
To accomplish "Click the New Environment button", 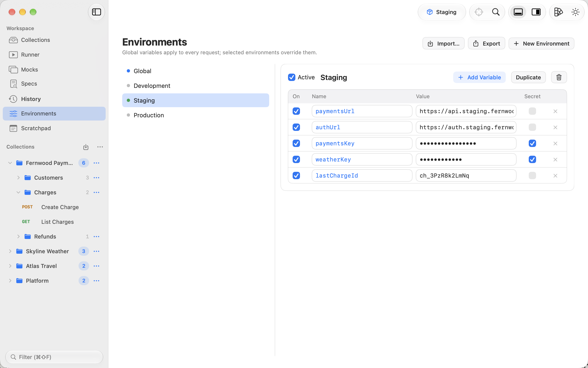I will pos(541,43).
